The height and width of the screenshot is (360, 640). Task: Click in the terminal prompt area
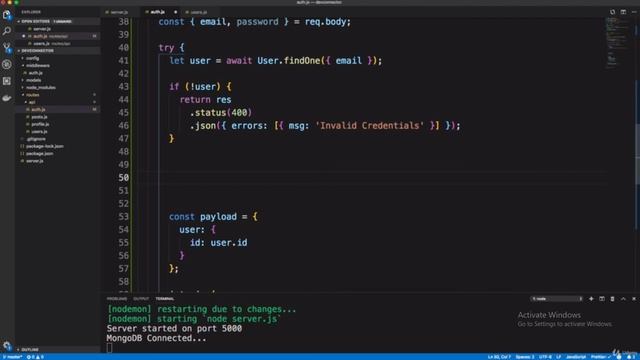[x=109, y=348]
